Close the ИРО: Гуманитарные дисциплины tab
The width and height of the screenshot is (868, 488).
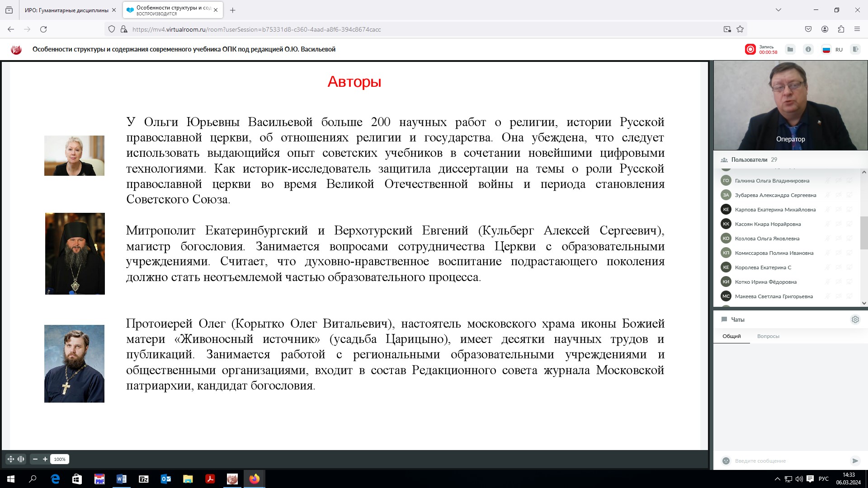(113, 10)
